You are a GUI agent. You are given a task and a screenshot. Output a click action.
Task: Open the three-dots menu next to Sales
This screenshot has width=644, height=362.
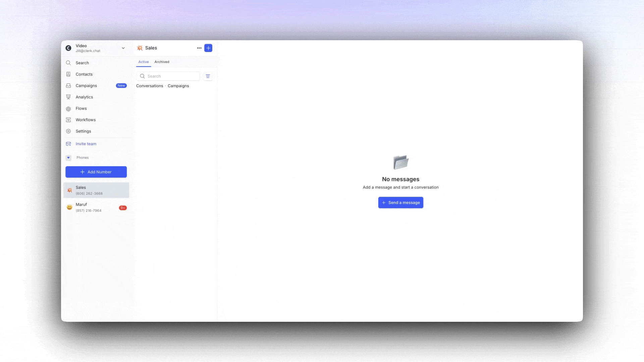tap(199, 48)
